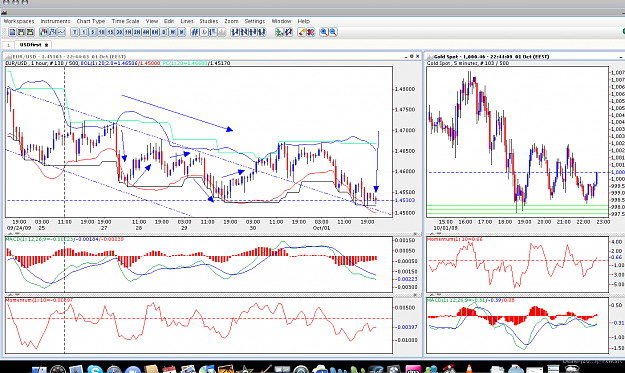Click the EUR/USD MACD study label
625x373 pixels.
(x=65, y=239)
